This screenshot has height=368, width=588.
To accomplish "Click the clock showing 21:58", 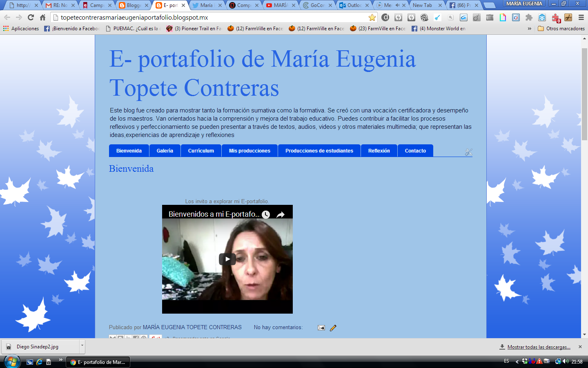I will click(x=577, y=361).
